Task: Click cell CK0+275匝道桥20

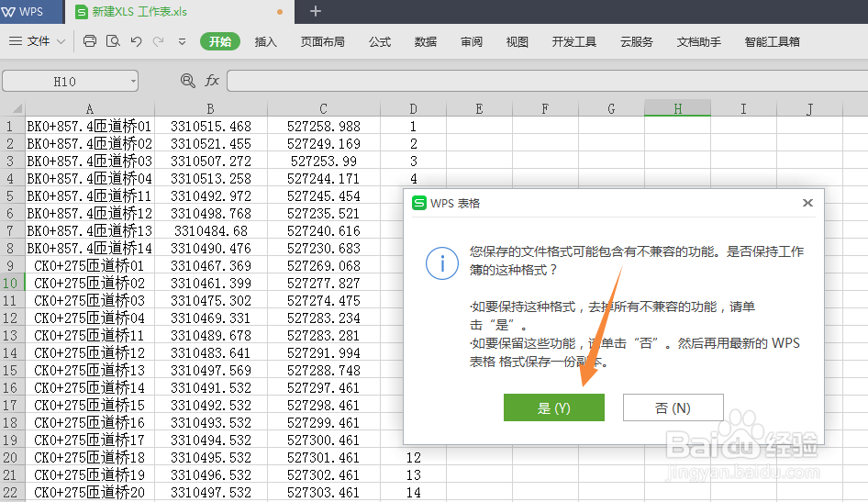Action: [x=90, y=492]
